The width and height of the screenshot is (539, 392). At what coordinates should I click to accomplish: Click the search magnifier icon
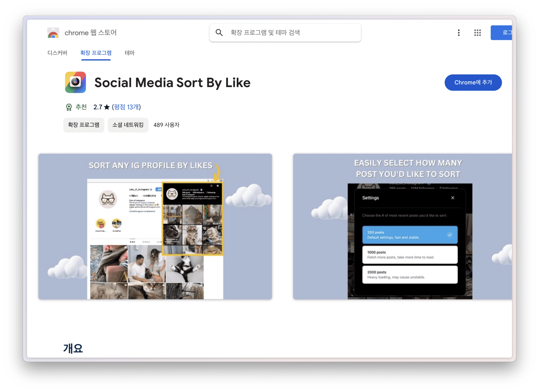[x=220, y=33]
